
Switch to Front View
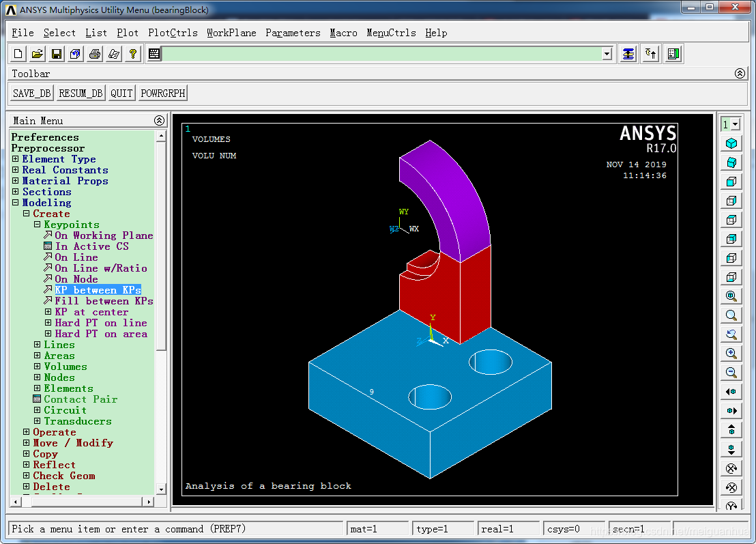tap(731, 182)
